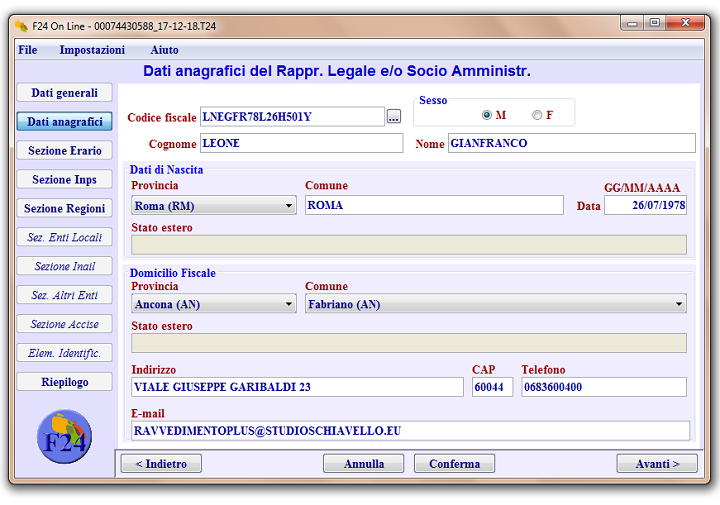This screenshot has width=720, height=505.
Task: Go to Dati generali section
Action: click(65, 93)
